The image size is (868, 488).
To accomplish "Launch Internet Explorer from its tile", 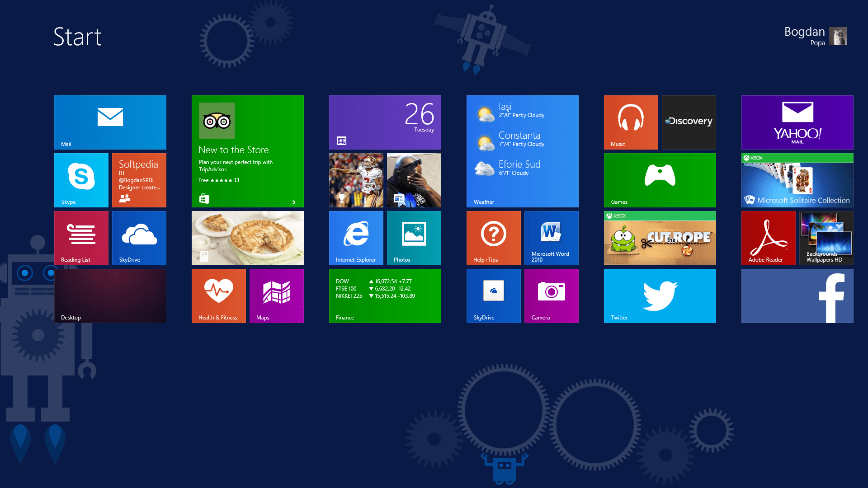I will (356, 238).
